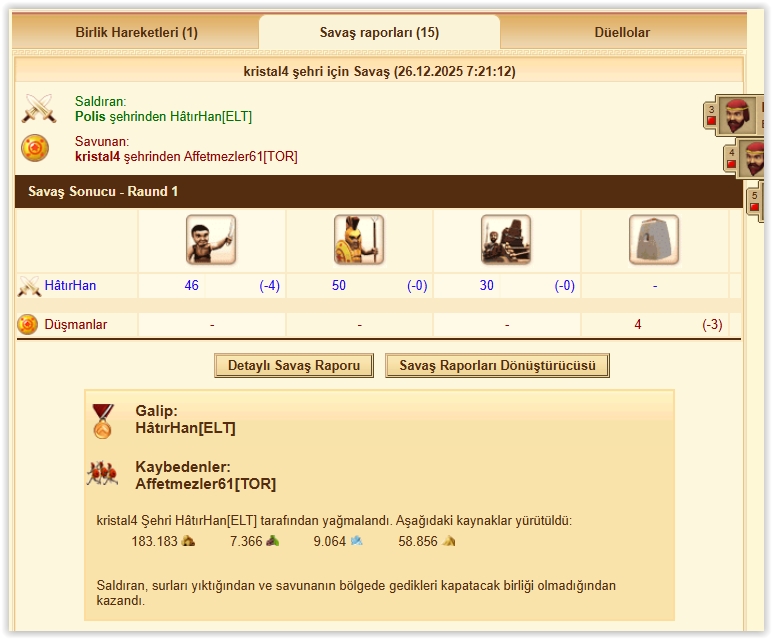This screenshot has width=772, height=639.
Task: Select the battering ram unit icon
Action: click(x=506, y=240)
